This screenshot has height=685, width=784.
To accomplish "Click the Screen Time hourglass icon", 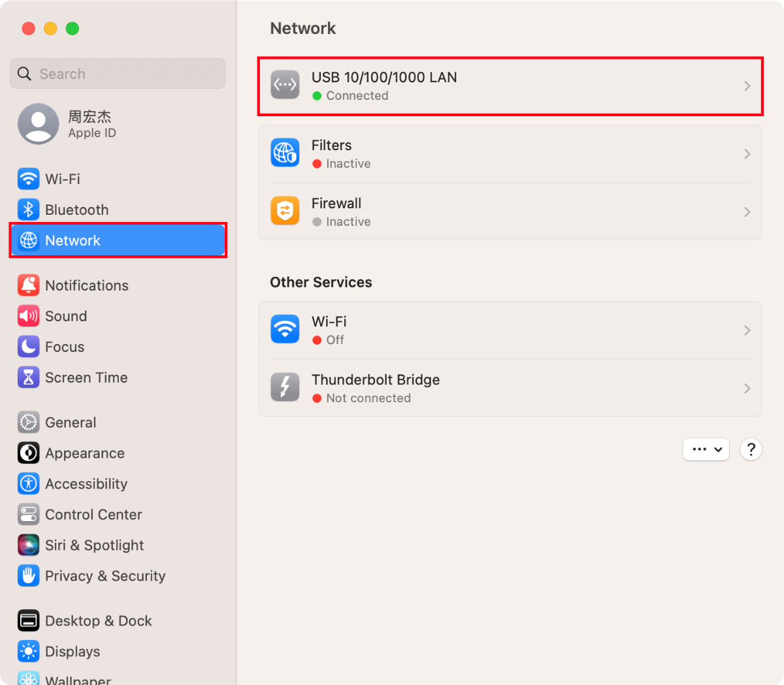I will pyautogui.click(x=28, y=377).
